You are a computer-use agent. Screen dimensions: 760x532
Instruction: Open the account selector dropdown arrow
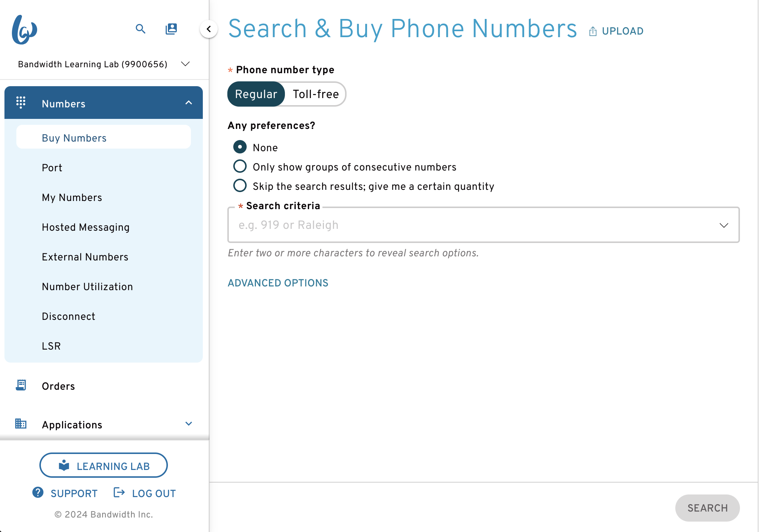click(185, 64)
